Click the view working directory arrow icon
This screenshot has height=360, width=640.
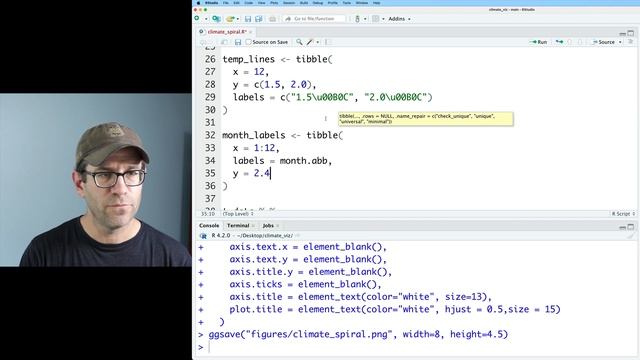pos(297,236)
